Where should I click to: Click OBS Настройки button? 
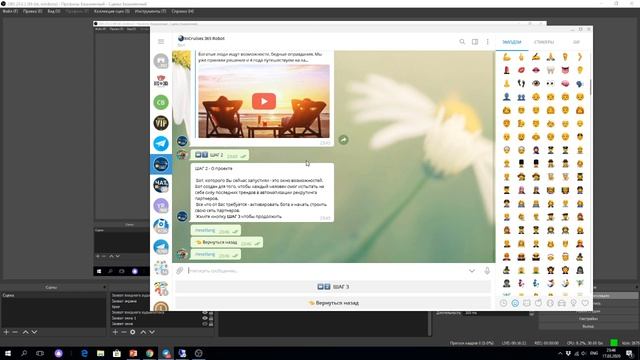click(x=588, y=319)
